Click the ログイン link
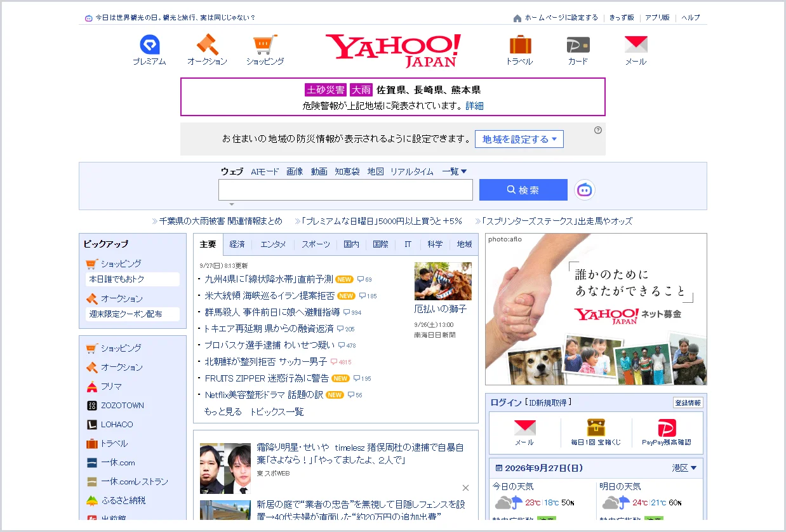 (x=506, y=402)
